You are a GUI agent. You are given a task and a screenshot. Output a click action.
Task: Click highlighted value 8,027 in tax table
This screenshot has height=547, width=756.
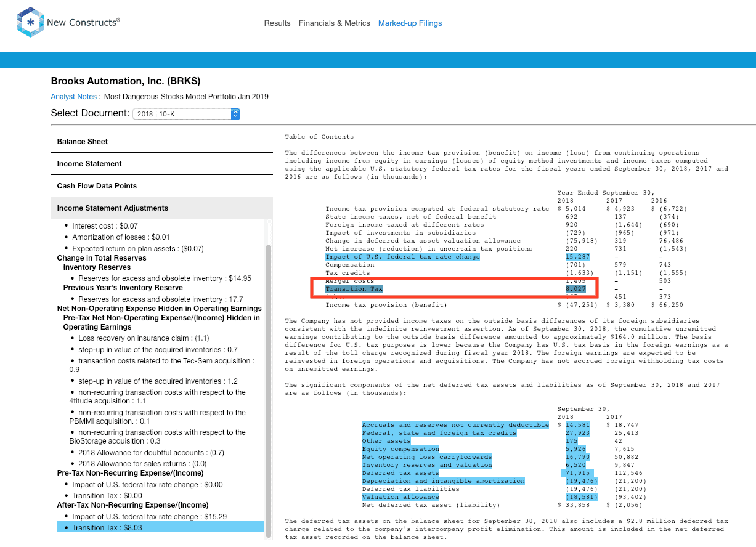point(575,288)
